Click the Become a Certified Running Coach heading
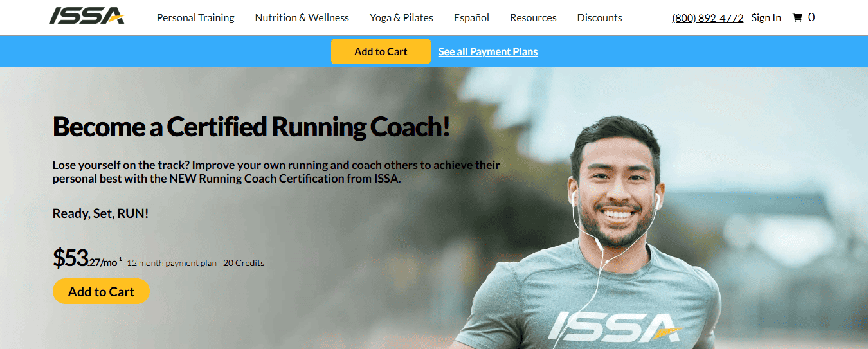 [251, 127]
